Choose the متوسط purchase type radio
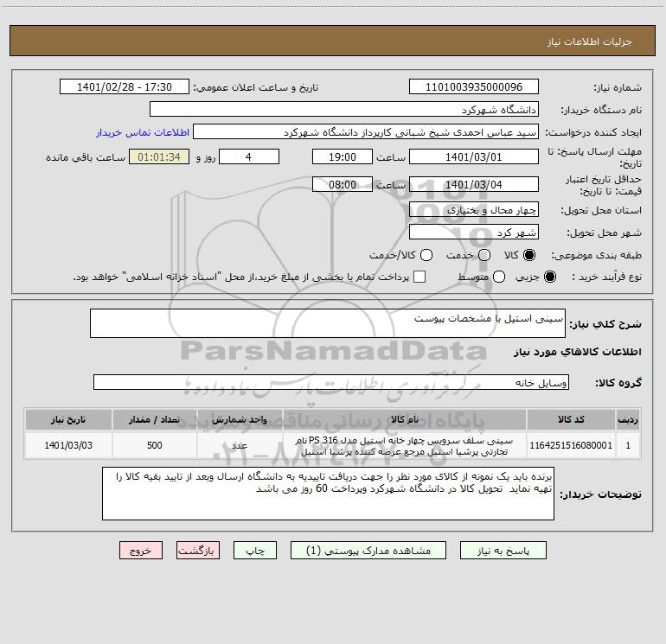The image size is (666, 644). 499,277
